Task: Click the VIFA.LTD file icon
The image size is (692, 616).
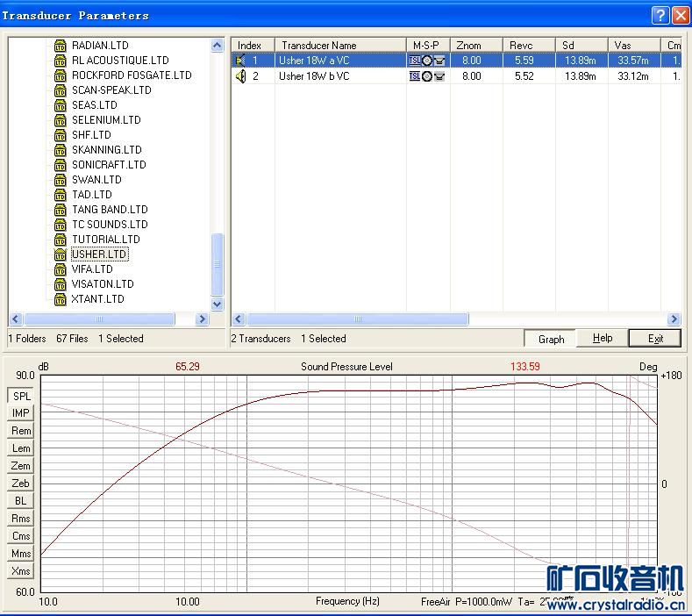Action: [60, 269]
